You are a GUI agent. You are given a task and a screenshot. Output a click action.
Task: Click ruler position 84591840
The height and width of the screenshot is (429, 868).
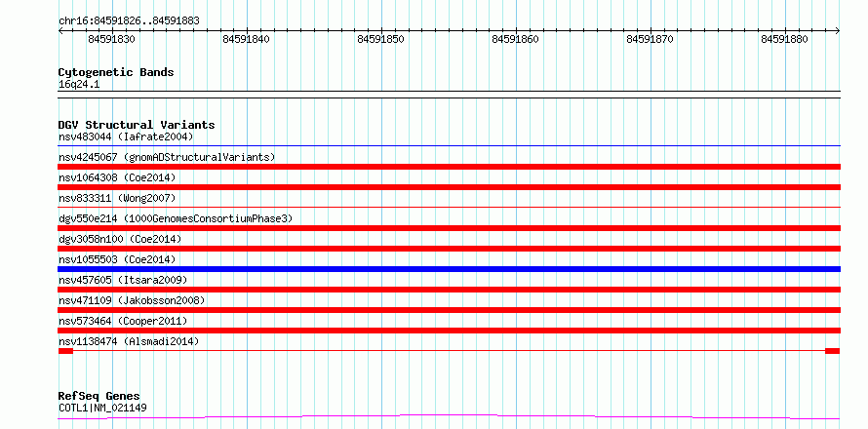tap(246, 39)
